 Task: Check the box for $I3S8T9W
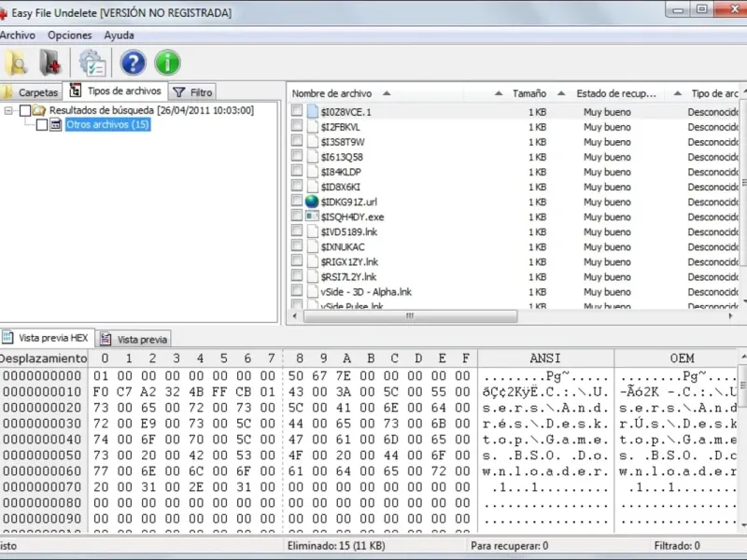click(297, 141)
